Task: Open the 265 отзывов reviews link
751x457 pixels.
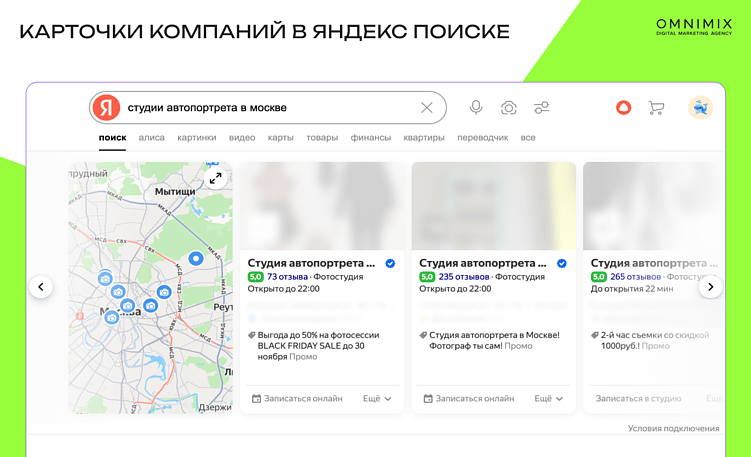Action: (635, 277)
